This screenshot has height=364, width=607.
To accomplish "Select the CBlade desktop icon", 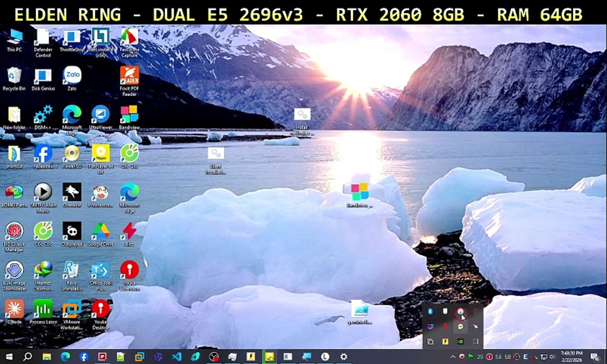I will click(x=14, y=312).
